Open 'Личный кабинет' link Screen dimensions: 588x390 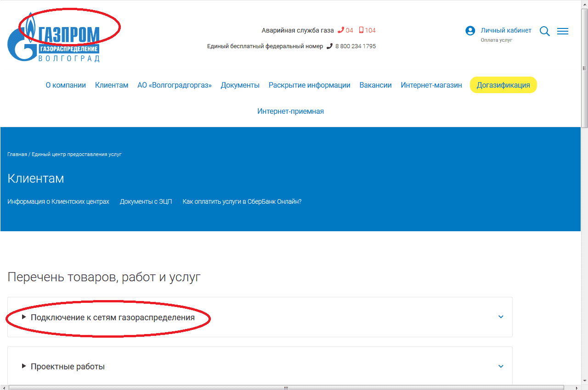(506, 31)
